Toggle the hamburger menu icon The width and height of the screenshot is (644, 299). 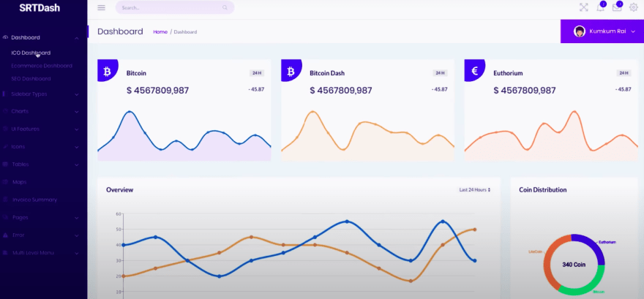(x=101, y=7)
